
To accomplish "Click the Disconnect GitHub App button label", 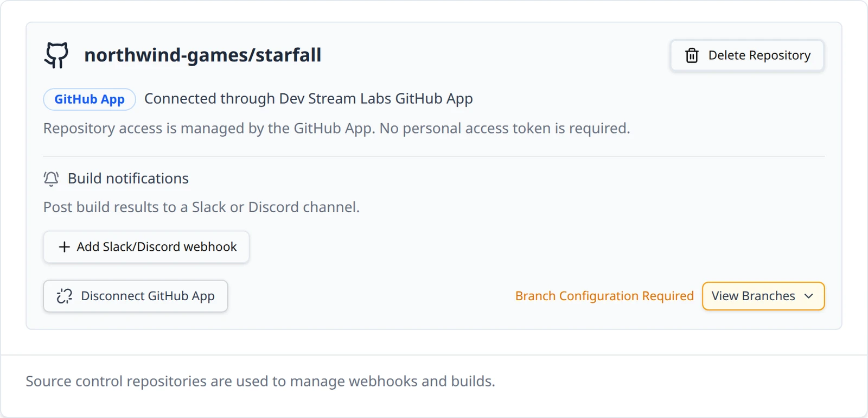I will 148,296.
